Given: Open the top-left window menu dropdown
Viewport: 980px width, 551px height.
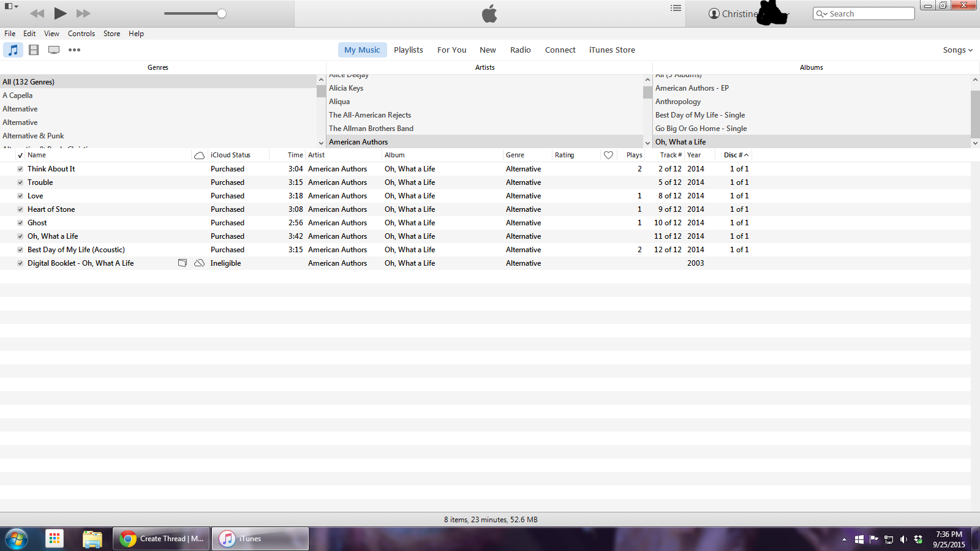Looking at the screenshot, I should 11,6.
